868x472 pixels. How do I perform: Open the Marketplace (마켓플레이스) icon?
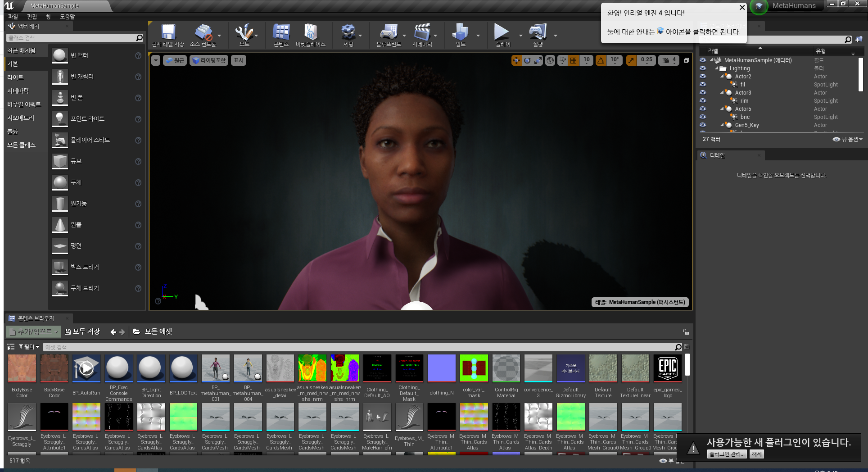310,35
